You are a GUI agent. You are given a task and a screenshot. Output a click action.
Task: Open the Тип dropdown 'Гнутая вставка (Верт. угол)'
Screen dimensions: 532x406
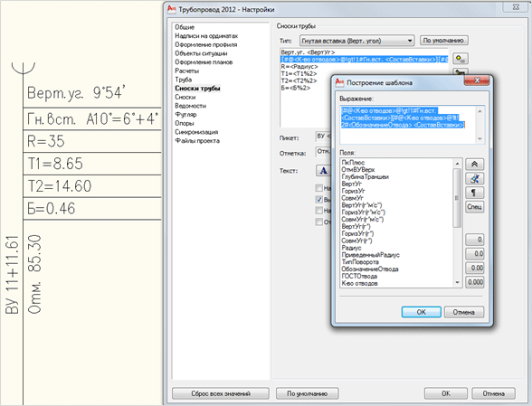coord(356,41)
